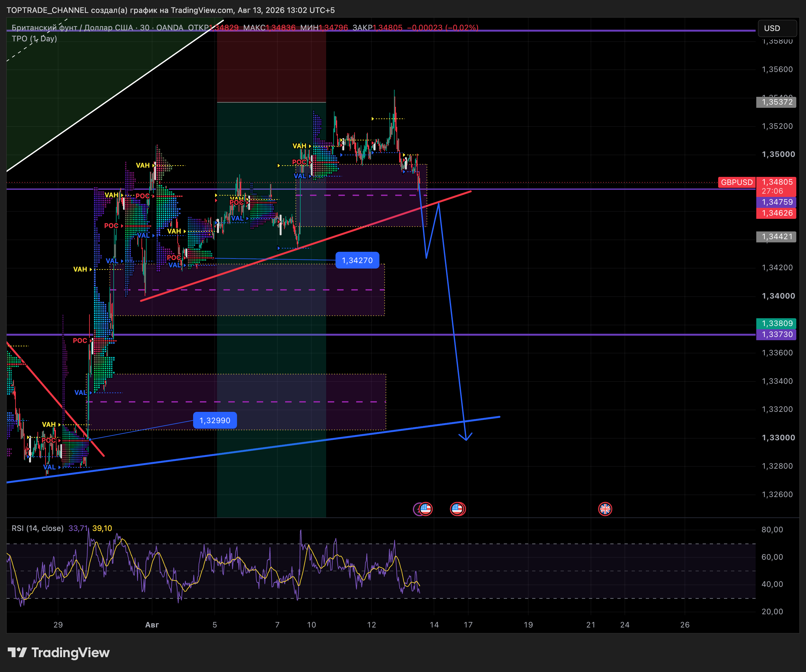The height and width of the screenshot is (672, 806).
Task: Click the 1,33600 price scale tick
Action: 777,352
